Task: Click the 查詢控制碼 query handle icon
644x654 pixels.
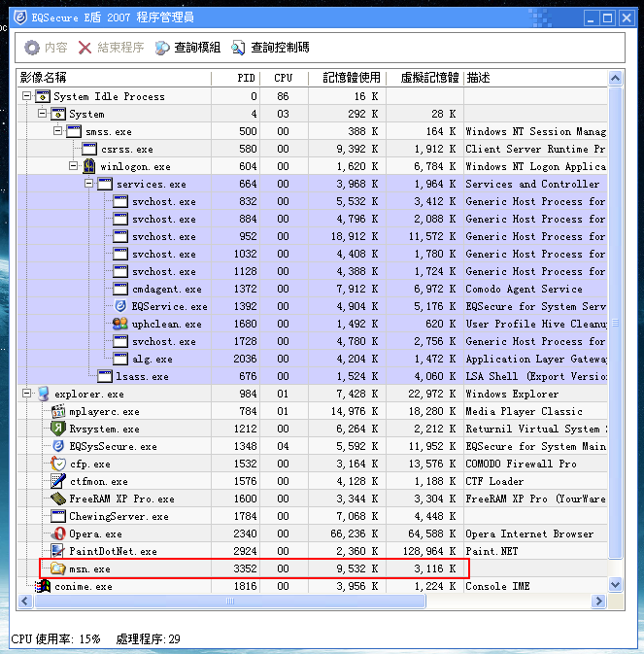Action: pos(238,48)
